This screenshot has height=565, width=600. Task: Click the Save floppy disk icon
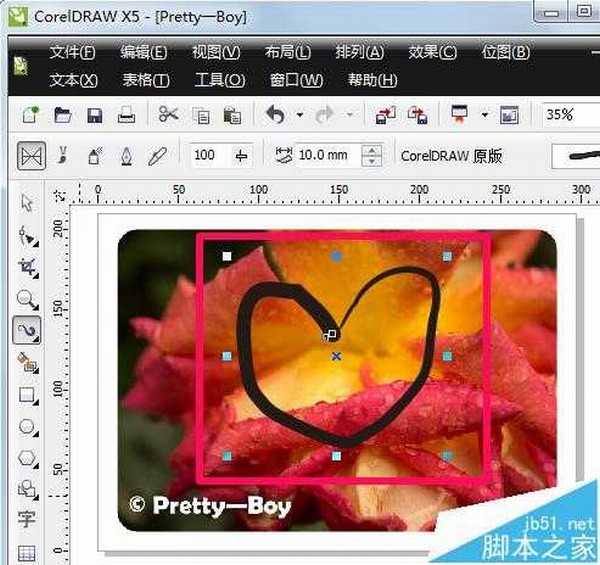click(x=94, y=115)
